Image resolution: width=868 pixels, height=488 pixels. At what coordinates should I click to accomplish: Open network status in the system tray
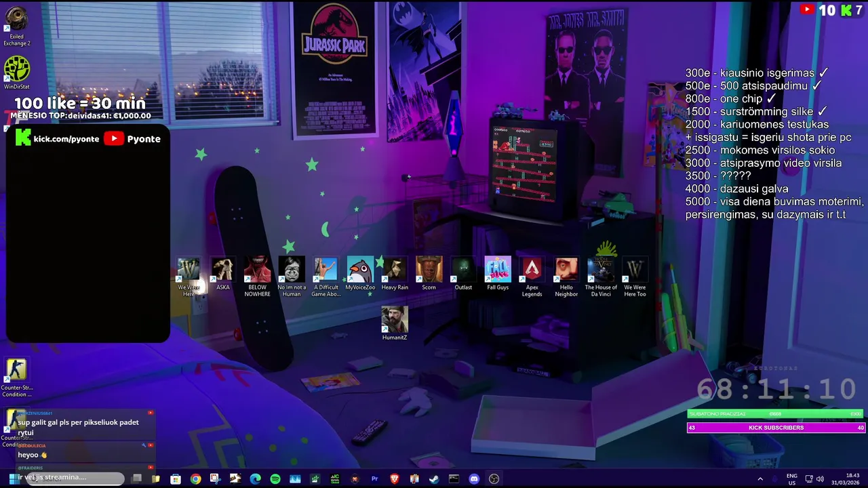(808, 479)
